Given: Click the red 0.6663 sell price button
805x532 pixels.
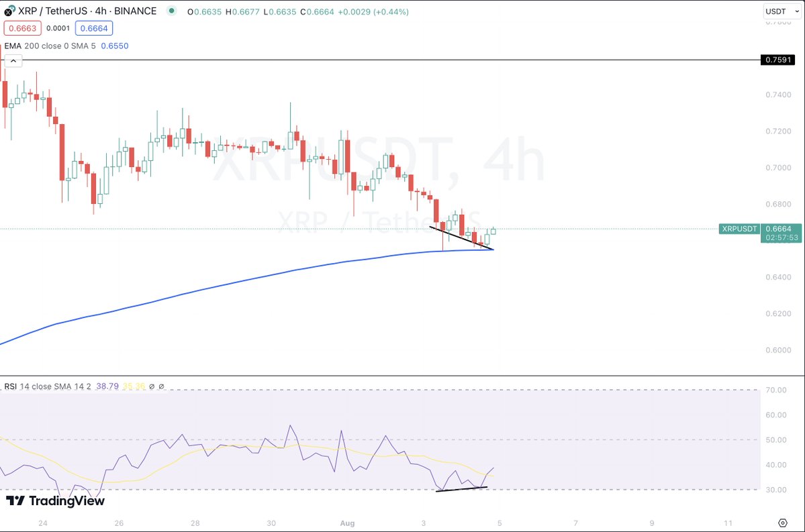Looking at the screenshot, I should tap(23, 28).
